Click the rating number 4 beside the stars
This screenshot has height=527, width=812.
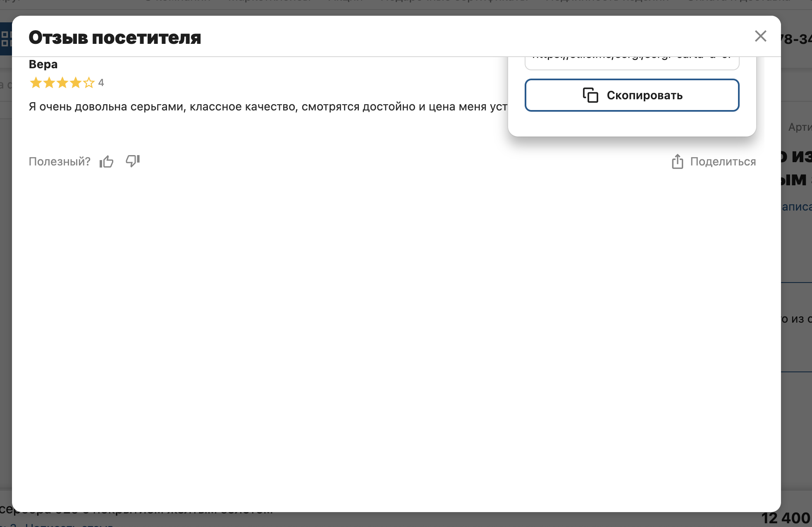[x=101, y=83]
